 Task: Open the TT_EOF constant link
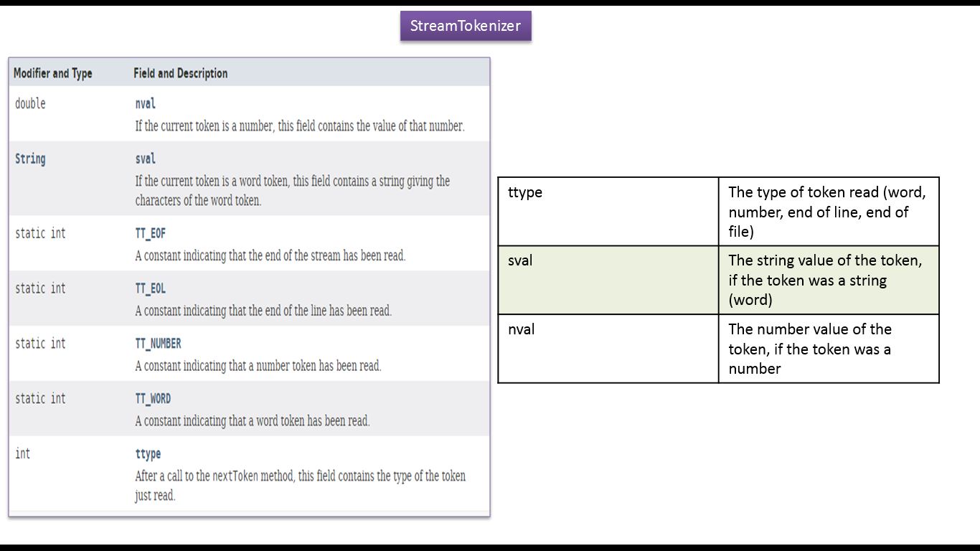(x=150, y=234)
